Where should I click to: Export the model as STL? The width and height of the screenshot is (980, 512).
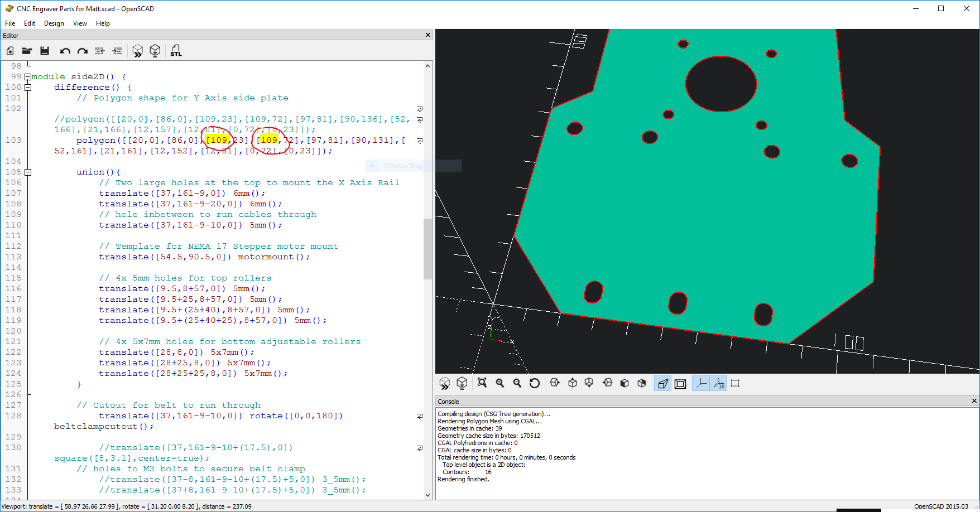[x=176, y=51]
